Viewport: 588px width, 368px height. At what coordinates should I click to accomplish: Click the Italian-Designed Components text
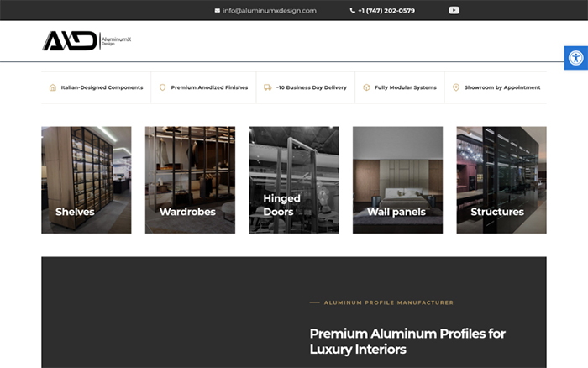click(102, 87)
